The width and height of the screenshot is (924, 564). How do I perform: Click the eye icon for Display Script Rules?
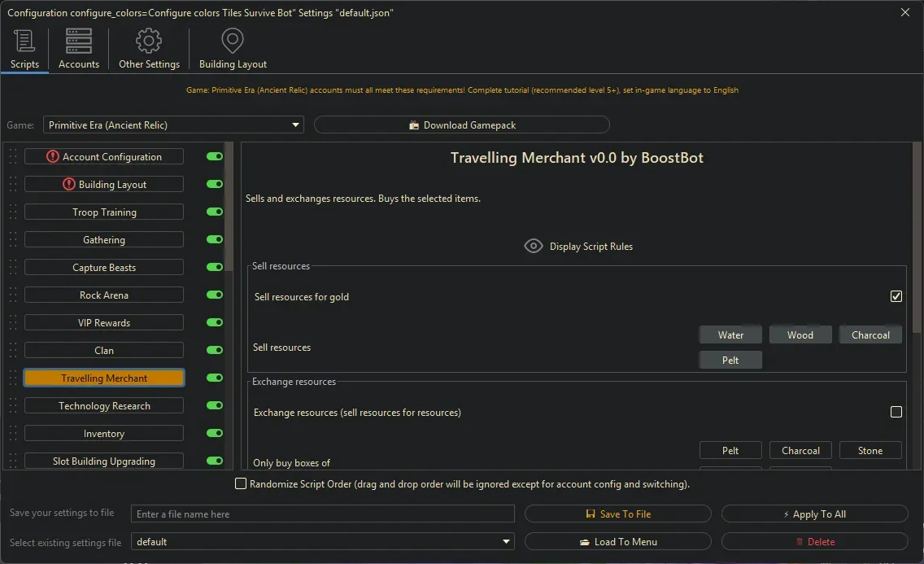pyautogui.click(x=534, y=246)
